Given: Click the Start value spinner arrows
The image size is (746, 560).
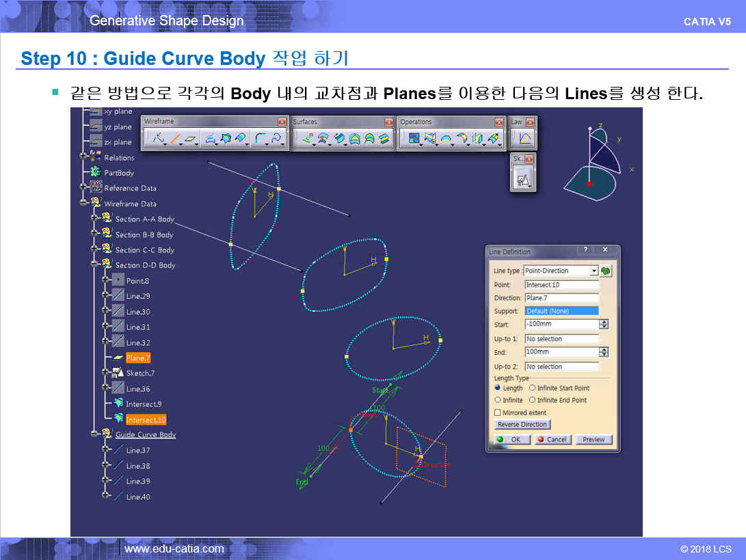Looking at the screenshot, I should 603,325.
